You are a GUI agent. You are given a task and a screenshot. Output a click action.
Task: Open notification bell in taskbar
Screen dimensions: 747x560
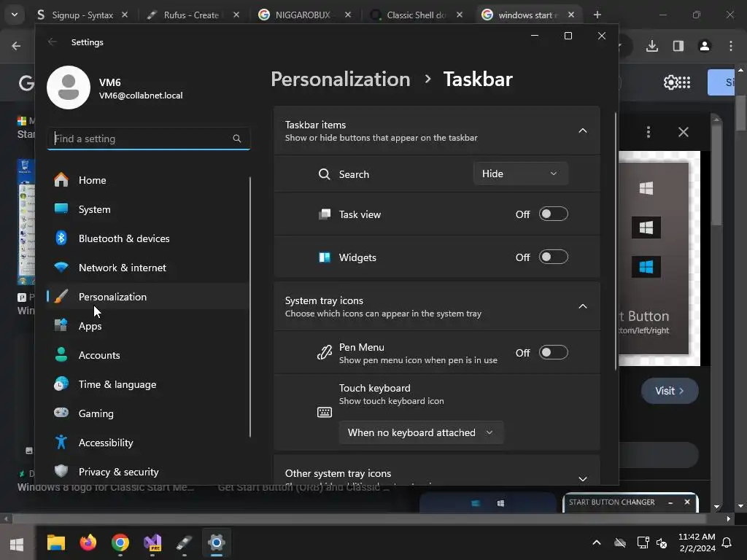(x=727, y=542)
